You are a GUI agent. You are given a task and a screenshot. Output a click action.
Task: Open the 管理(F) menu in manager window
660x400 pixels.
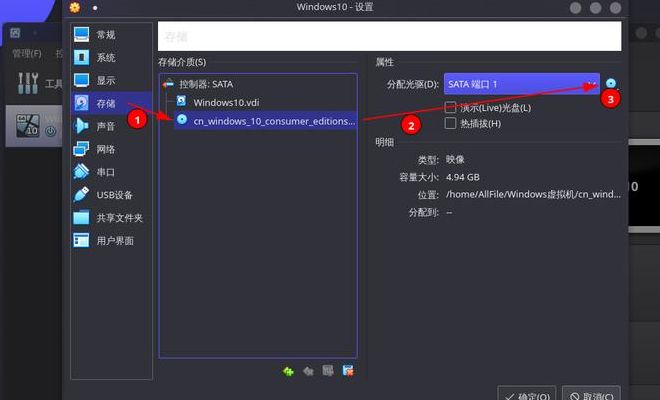tap(27, 53)
